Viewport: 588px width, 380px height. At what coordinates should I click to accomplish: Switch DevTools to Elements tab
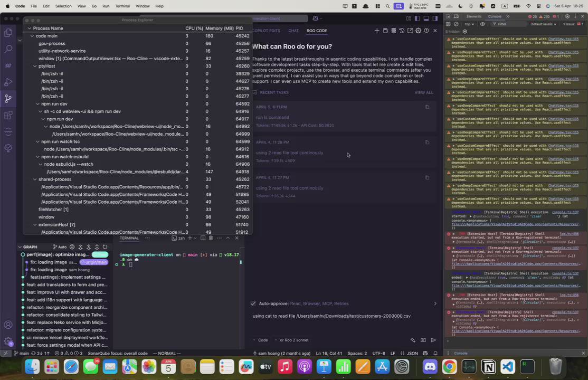pos(474,16)
